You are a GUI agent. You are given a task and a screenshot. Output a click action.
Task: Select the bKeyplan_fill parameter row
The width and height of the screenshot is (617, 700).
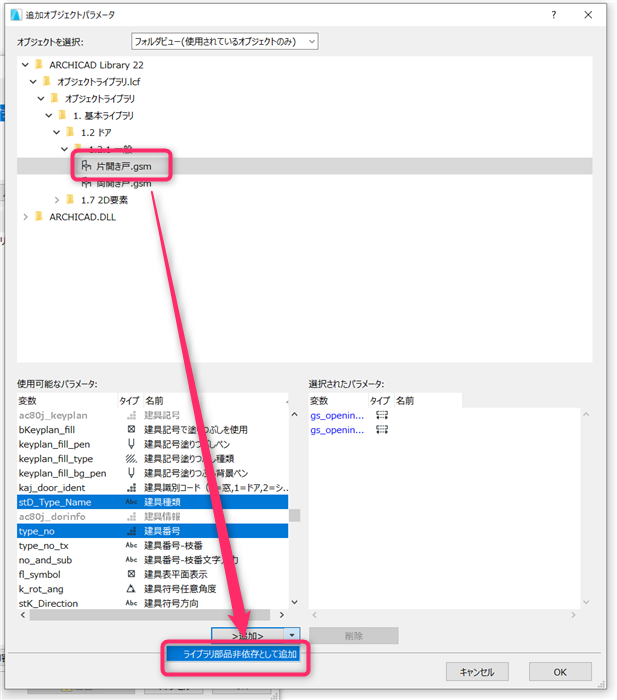click(x=152, y=430)
